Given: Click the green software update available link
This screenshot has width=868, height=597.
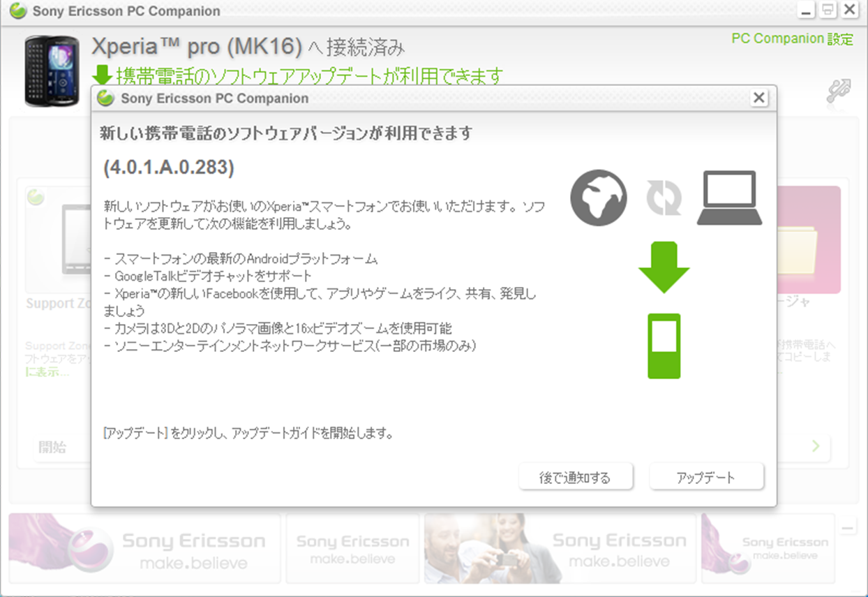Looking at the screenshot, I should tap(309, 75).
